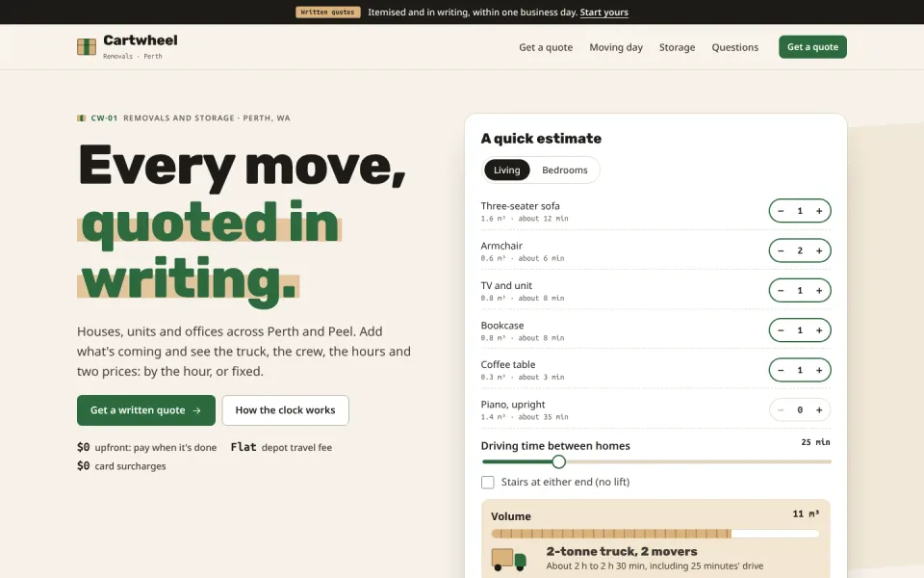Click the disabled minus for Piano, upright

[781, 410]
